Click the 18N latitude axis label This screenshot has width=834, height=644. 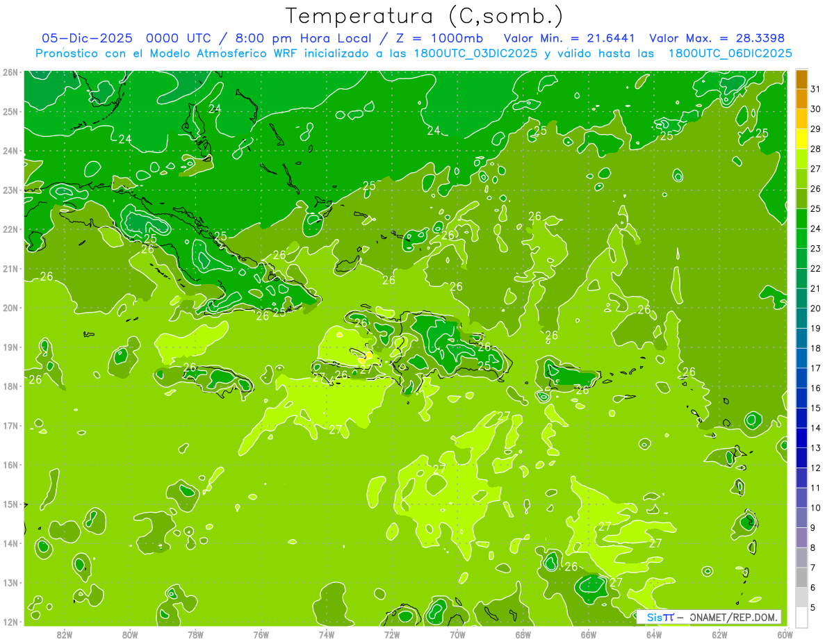point(10,386)
